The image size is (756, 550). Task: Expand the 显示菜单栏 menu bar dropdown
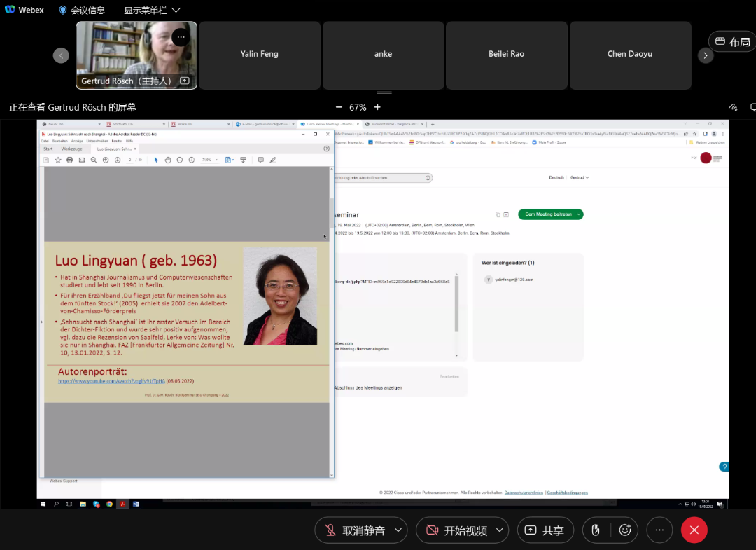pyautogui.click(x=152, y=10)
